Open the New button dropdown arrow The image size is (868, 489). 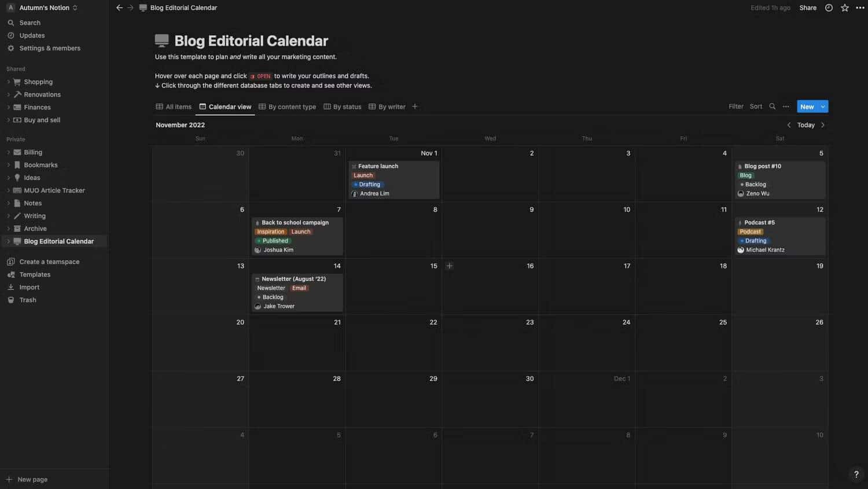(823, 106)
